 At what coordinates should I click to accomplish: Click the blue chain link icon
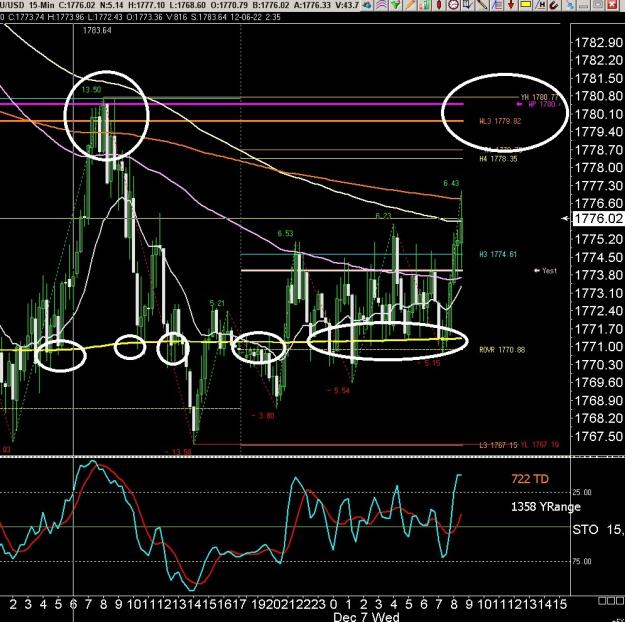pyautogui.click(x=571, y=5)
